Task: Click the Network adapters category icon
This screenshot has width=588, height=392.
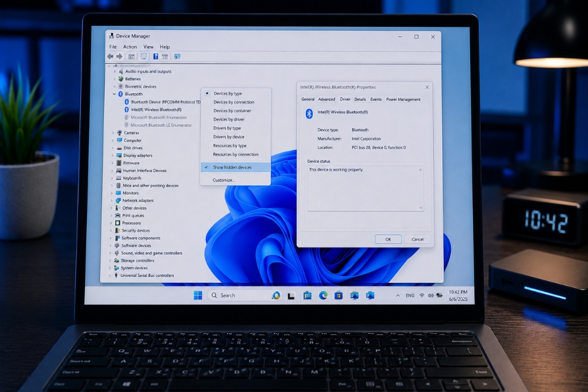Action: pos(118,200)
